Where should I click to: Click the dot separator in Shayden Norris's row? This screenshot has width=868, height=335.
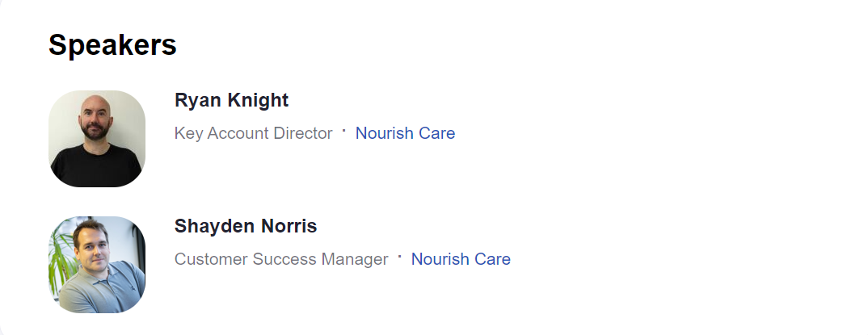coord(400,257)
